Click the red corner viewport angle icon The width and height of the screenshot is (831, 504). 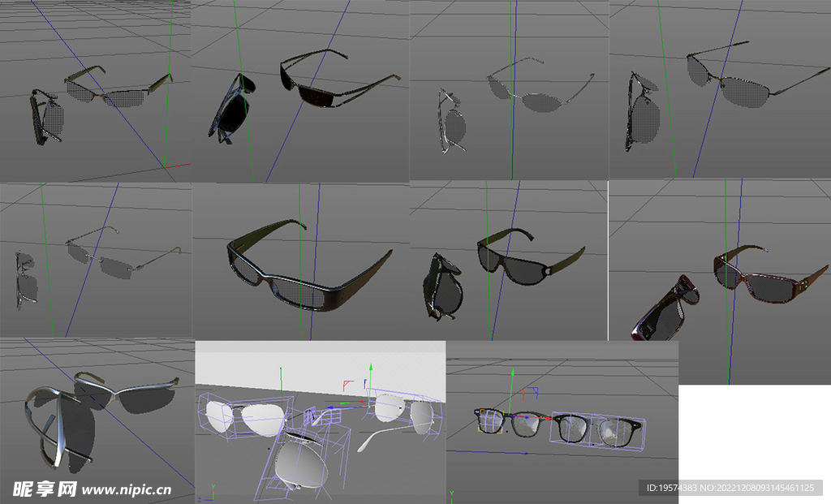click(x=347, y=384)
